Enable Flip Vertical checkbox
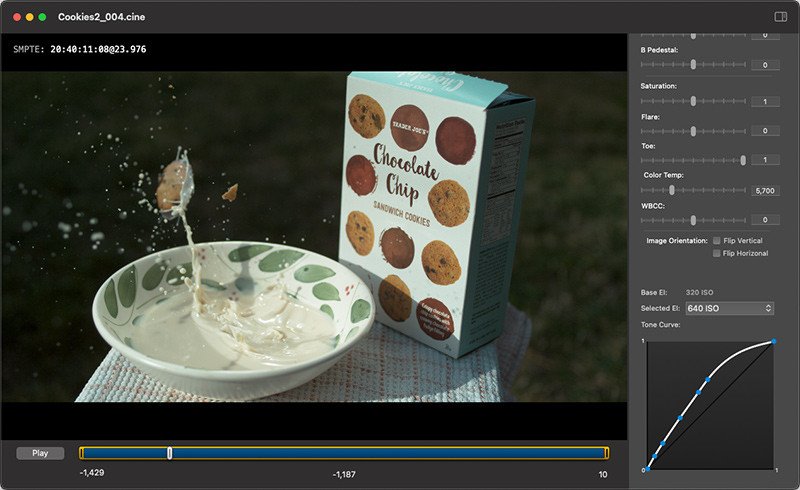Image resolution: width=800 pixels, height=490 pixels. pyautogui.click(x=717, y=240)
